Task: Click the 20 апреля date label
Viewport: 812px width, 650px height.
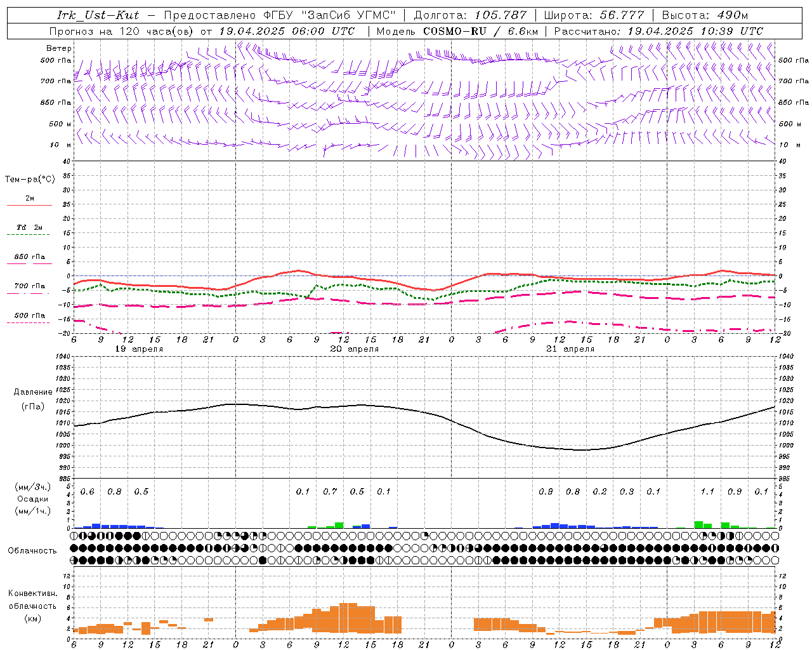Action: [355, 349]
